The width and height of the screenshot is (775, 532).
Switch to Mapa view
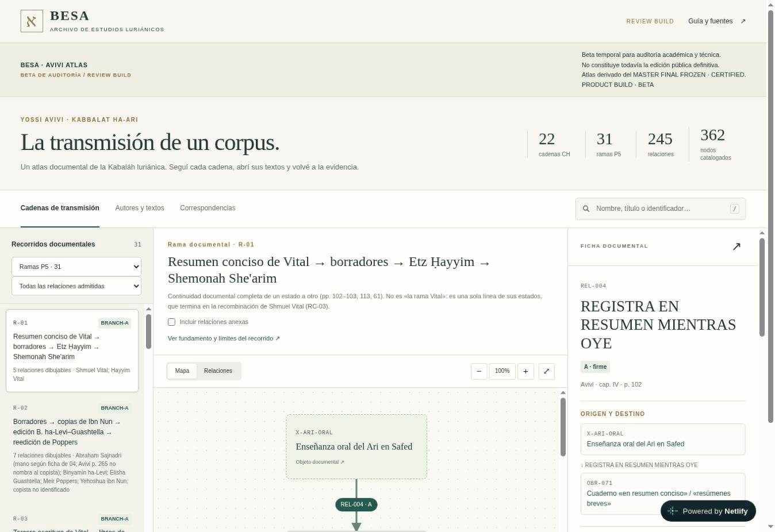point(182,371)
